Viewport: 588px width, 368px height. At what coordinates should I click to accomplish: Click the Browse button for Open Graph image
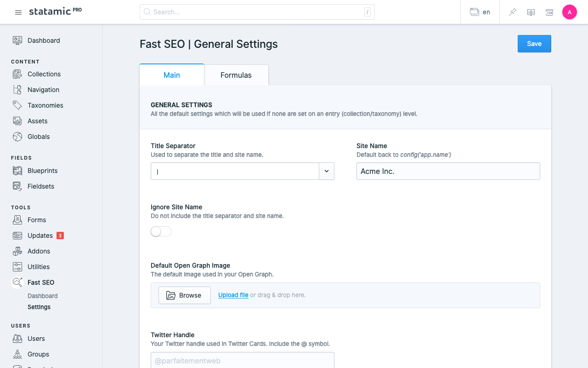(x=184, y=295)
